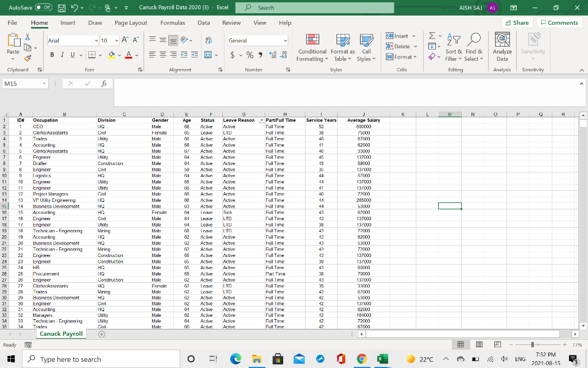Screen dimensions: 588x368
Task: Click the Insert Function fx icon
Action: pos(103,84)
